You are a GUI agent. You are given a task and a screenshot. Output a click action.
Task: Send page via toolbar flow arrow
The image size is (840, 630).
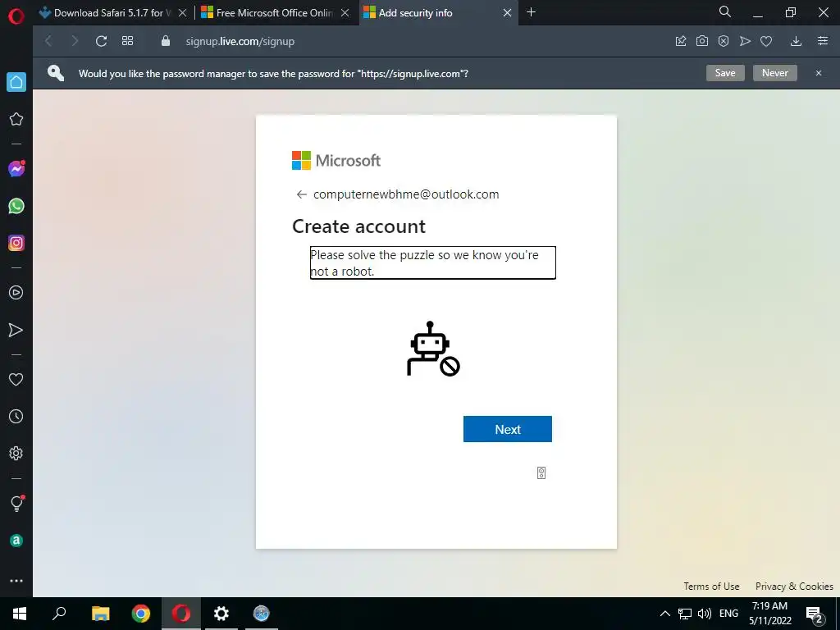pyautogui.click(x=745, y=41)
